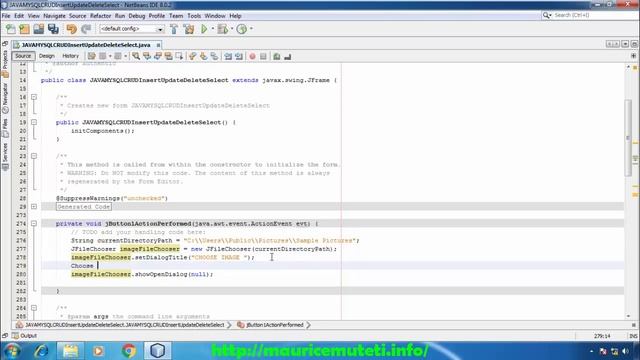Open the Navigate menu
The width and height of the screenshot is (640, 360).
pos(54,16)
